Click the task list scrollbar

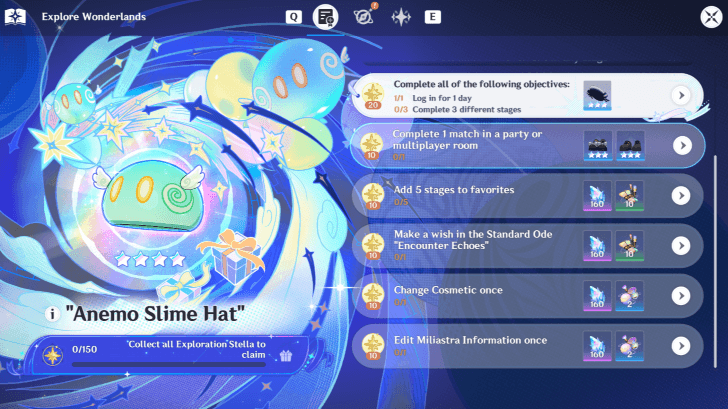tap(715, 262)
